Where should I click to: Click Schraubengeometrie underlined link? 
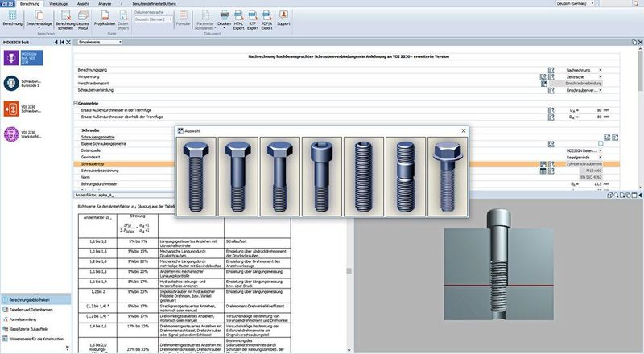(x=97, y=137)
